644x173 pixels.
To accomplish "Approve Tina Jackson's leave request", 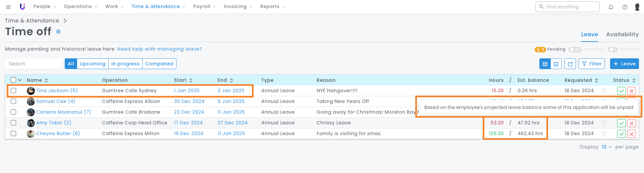I will pyautogui.click(x=621, y=91).
